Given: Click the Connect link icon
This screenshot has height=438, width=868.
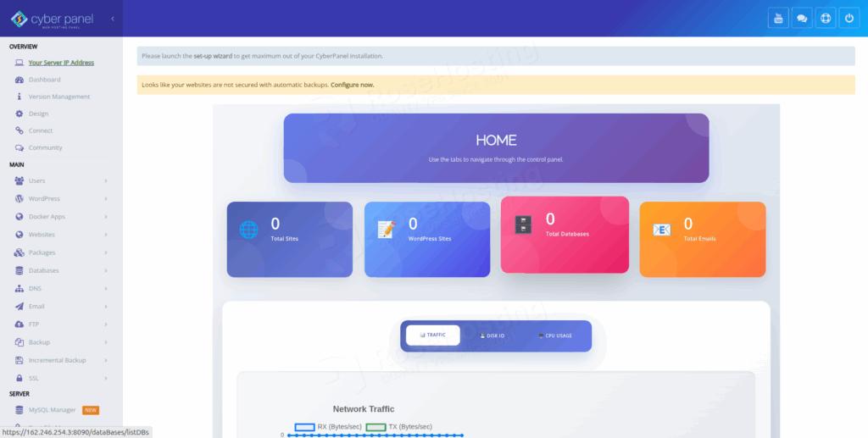Looking at the screenshot, I should click(x=19, y=130).
